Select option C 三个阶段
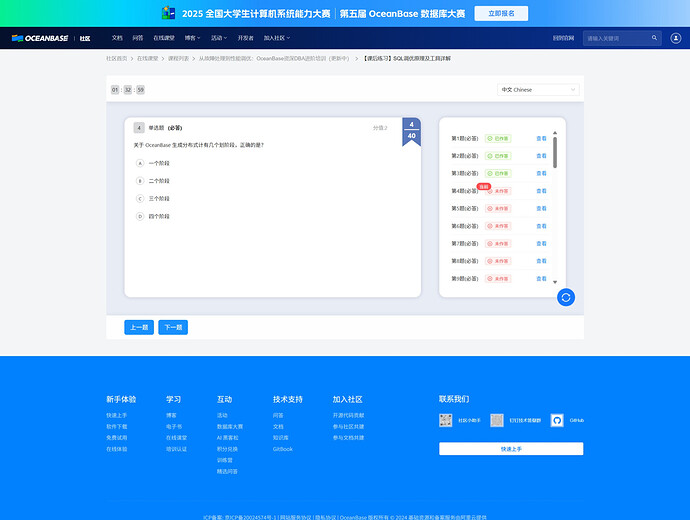Image resolution: width=690 pixels, height=520 pixels. [153, 198]
